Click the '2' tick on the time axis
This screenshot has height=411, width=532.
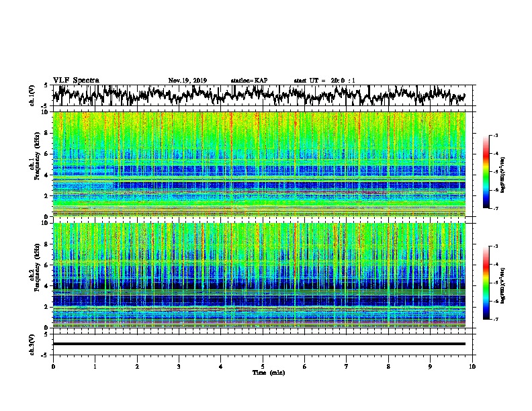tap(137, 366)
